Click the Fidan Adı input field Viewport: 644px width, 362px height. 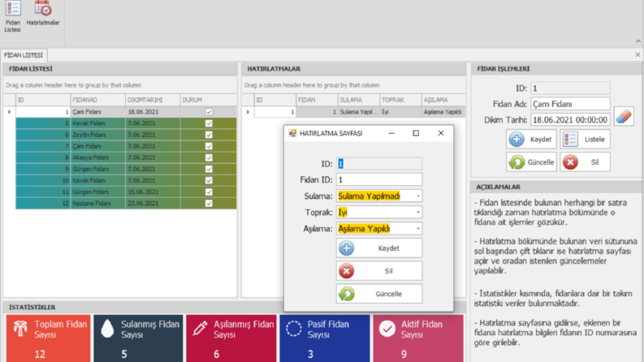[x=570, y=104]
